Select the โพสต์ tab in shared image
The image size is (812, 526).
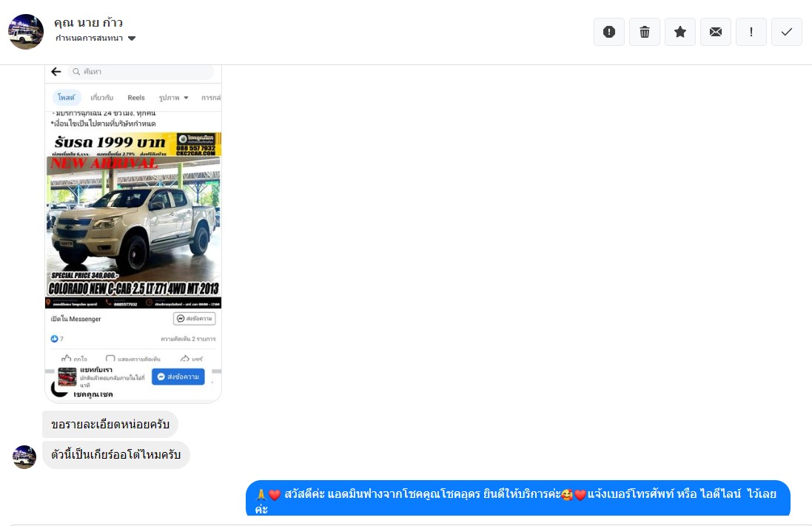(x=67, y=98)
